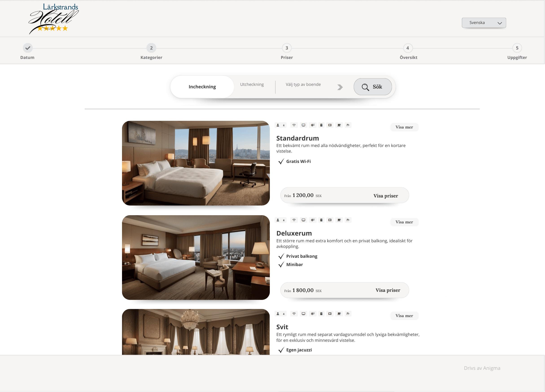
Task: Open the Svit room photo
Action: tap(196, 332)
